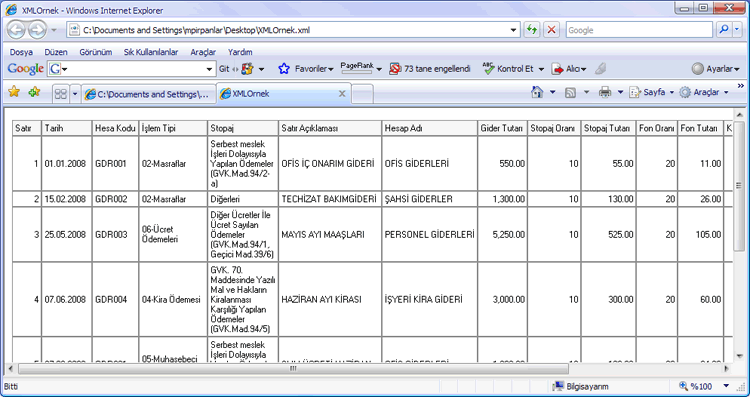This screenshot has width=750, height=397.
Task: Select the XMLOrnek tab
Action: pos(284,94)
